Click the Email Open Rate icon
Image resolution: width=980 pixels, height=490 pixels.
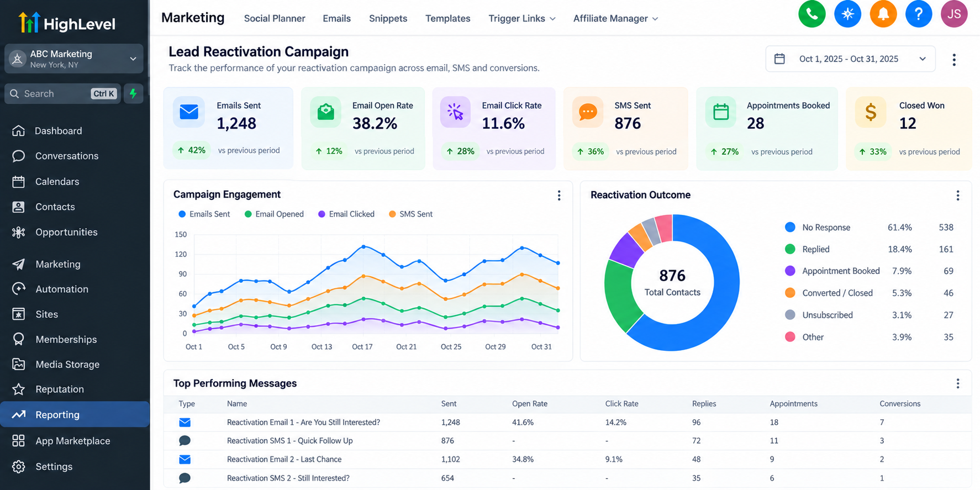(326, 112)
